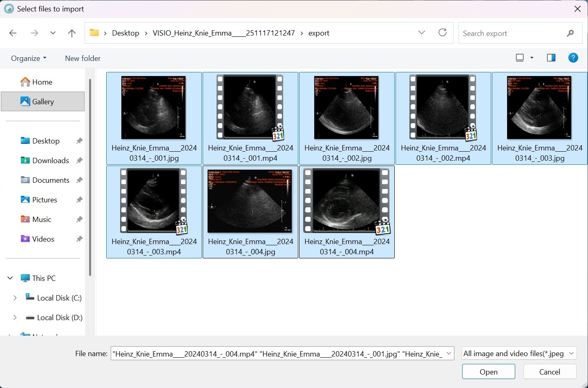Toggle the preview pane icon
Screen dimensions: 588x388
(x=551, y=58)
